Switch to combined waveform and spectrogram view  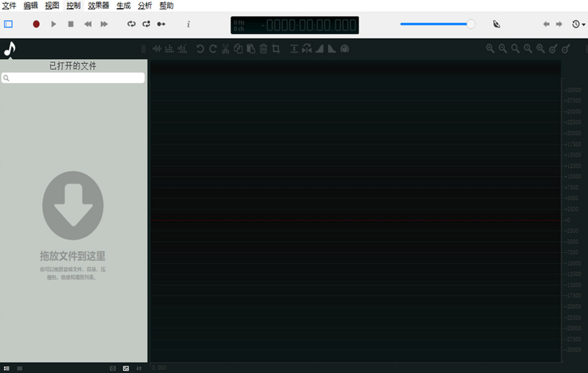182,49
